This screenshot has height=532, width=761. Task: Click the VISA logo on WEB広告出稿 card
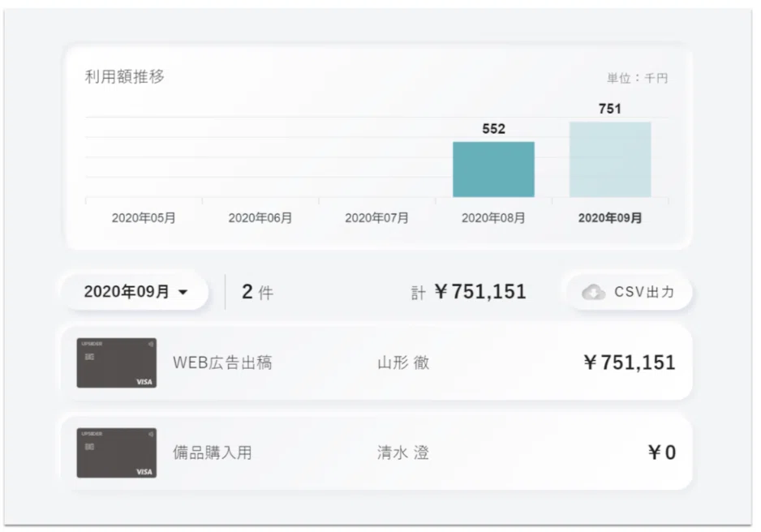(144, 382)
